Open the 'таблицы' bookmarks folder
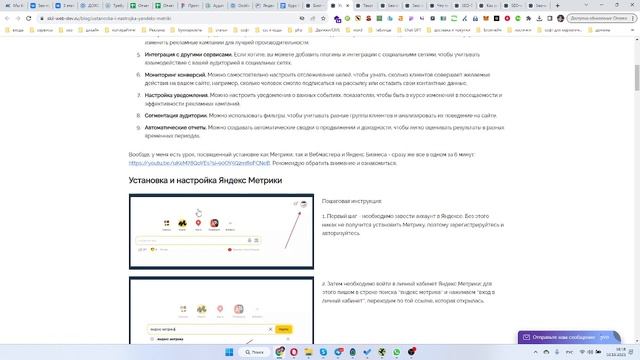The image size is (640, 360). [x=380, y=30]
